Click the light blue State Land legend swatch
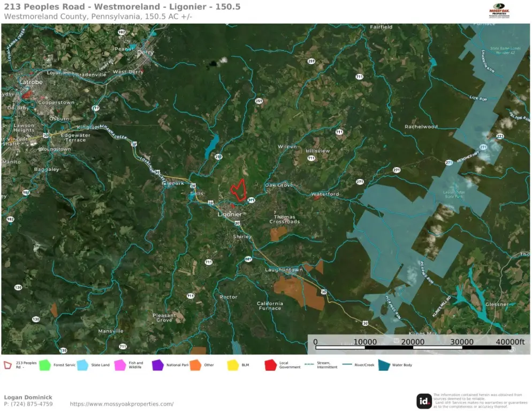 82,365
